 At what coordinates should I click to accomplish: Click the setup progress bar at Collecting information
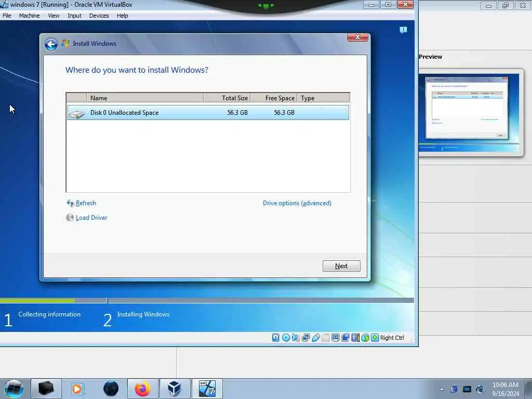point(54,300)
